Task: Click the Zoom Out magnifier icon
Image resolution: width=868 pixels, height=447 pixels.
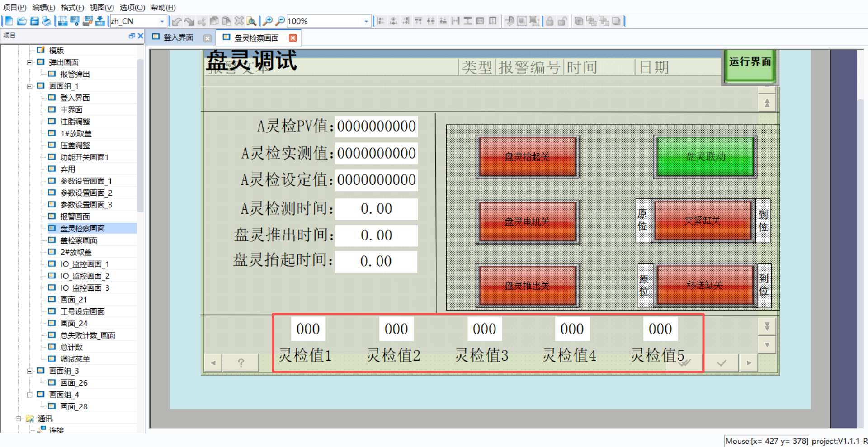Action: pyautogui.click(x=280, y=21)
